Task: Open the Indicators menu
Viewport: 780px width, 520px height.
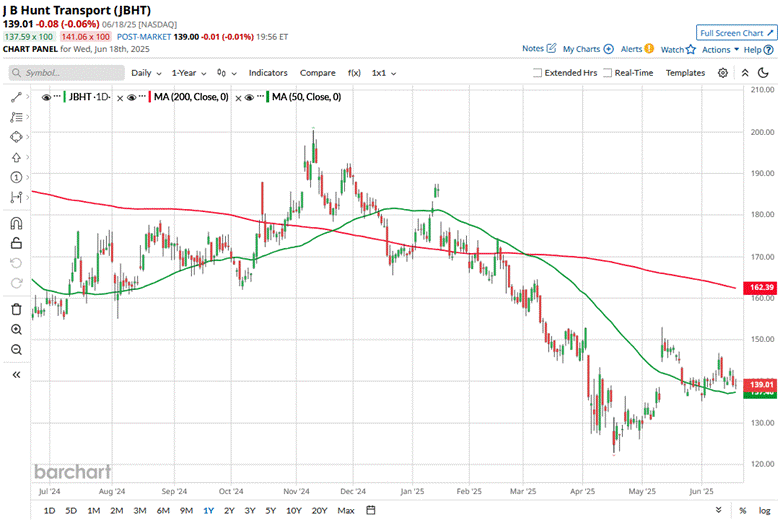Action: click(x=268, y=73)
